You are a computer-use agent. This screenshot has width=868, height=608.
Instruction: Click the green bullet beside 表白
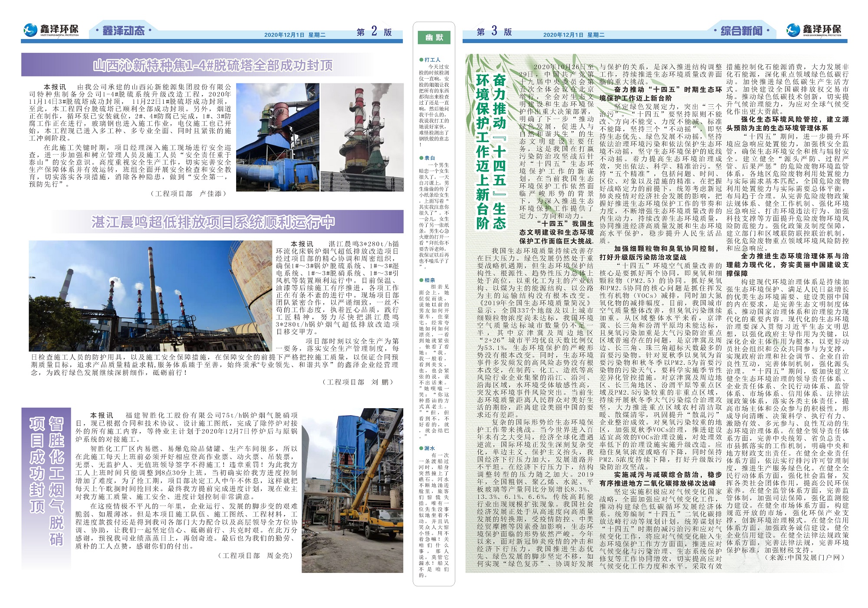pos(421,158)
